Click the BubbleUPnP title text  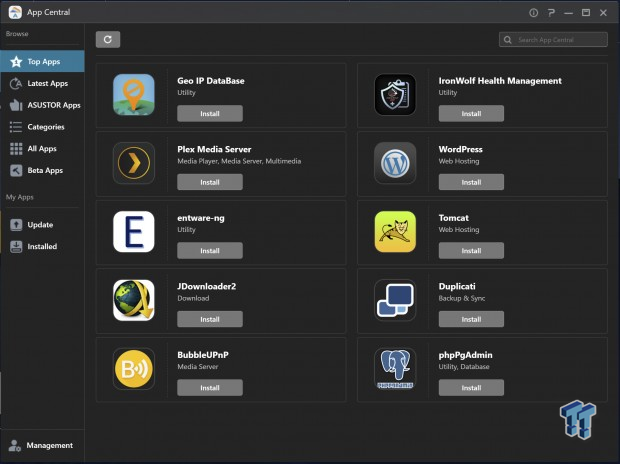pyautogui.click(x=203, y=355)
